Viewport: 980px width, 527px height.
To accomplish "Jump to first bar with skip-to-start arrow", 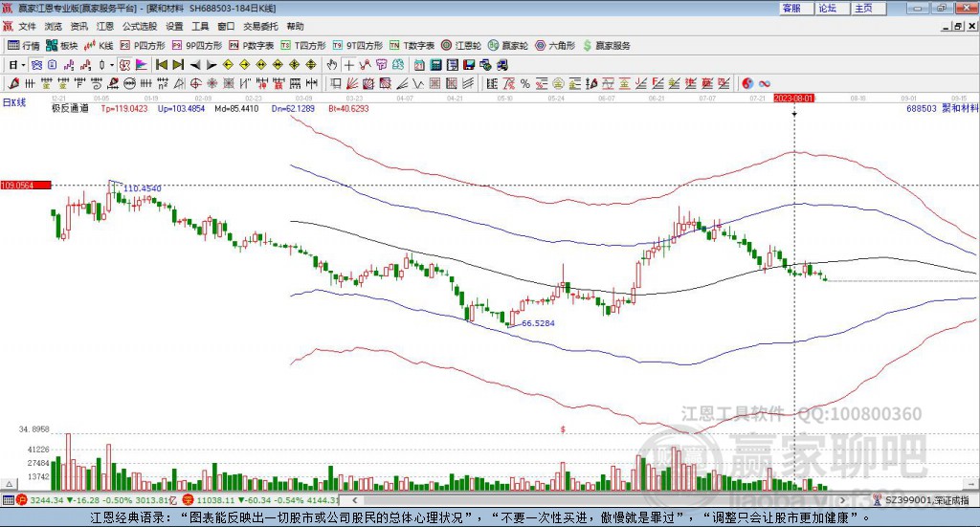I will (x=161, y=65).
